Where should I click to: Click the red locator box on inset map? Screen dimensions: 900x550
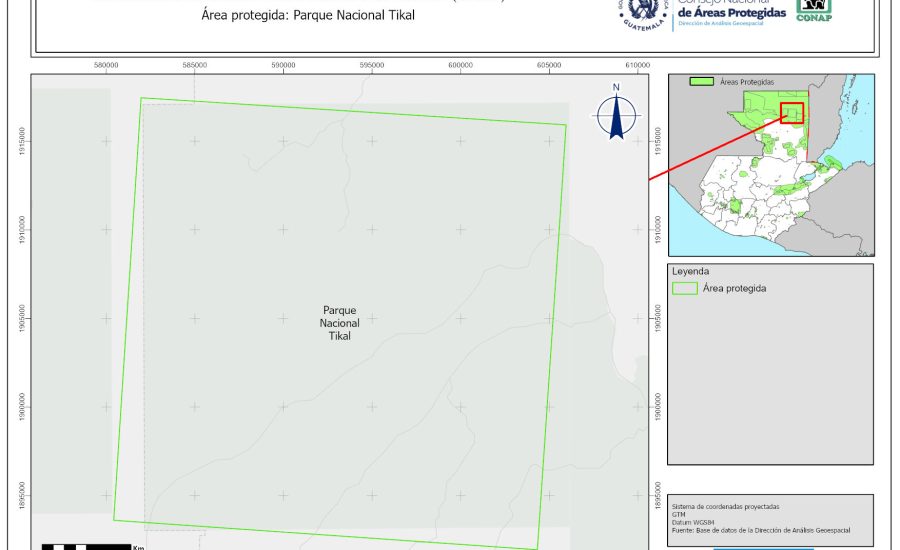click(x=791, y=113)
